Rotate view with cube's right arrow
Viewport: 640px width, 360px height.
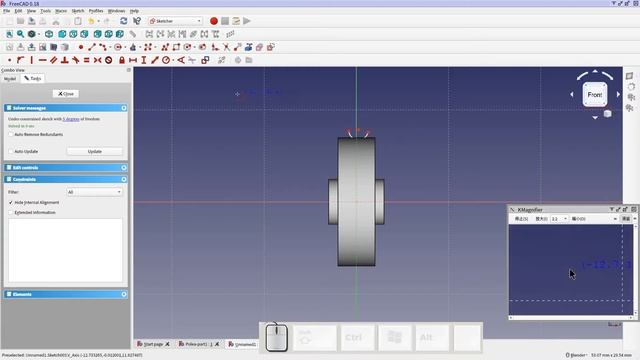[x=618, y=94]
